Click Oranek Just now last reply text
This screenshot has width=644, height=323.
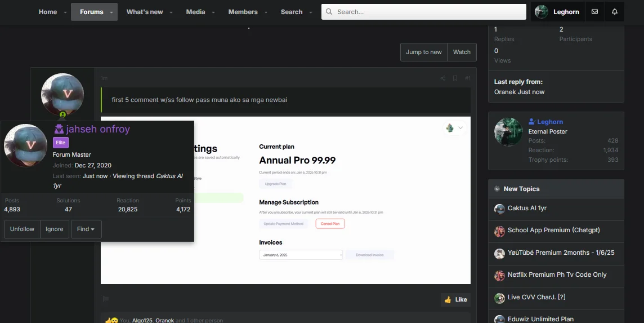(x=519, y=92)
